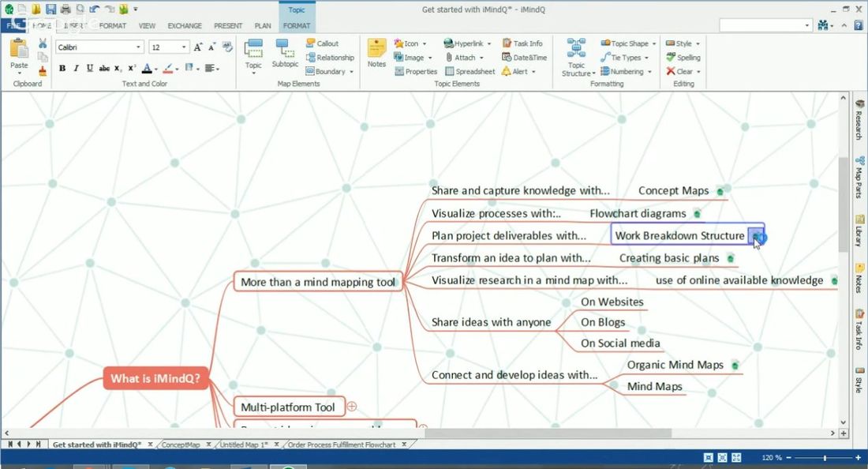This screenshot has height=469, width=868.
Task: Click the hyperlink icon on Work Breakdown Structure
Action: click(756, 237)
